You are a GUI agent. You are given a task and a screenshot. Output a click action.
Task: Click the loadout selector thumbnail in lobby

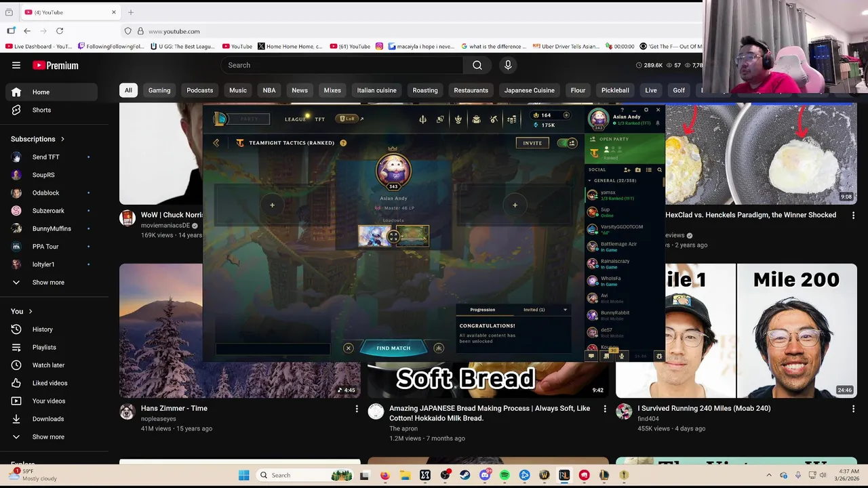pyautogui.click(x=393, y=236)
